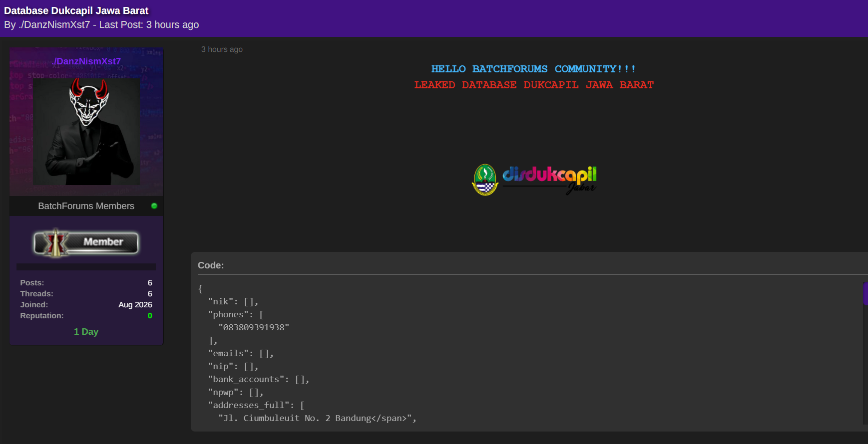868x444 pixels.
Task: Click the 'Posts:' stat label
Action: click(32, 283)
